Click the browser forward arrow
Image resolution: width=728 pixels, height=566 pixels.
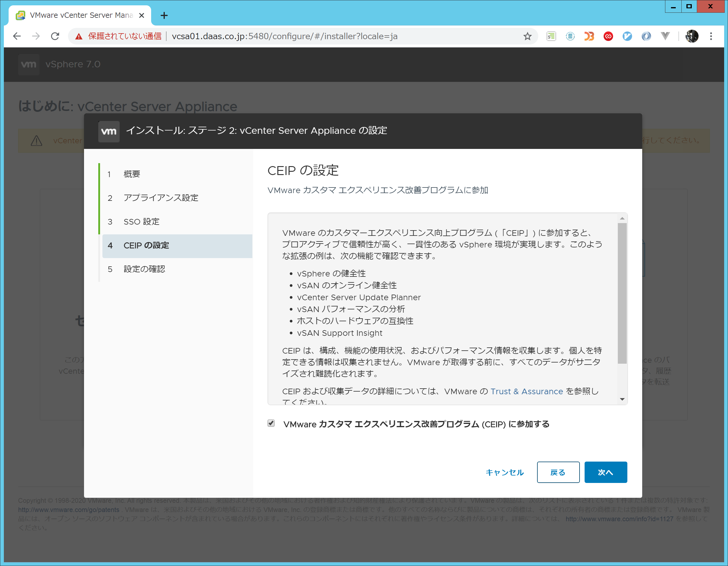[x=36, y=36]
